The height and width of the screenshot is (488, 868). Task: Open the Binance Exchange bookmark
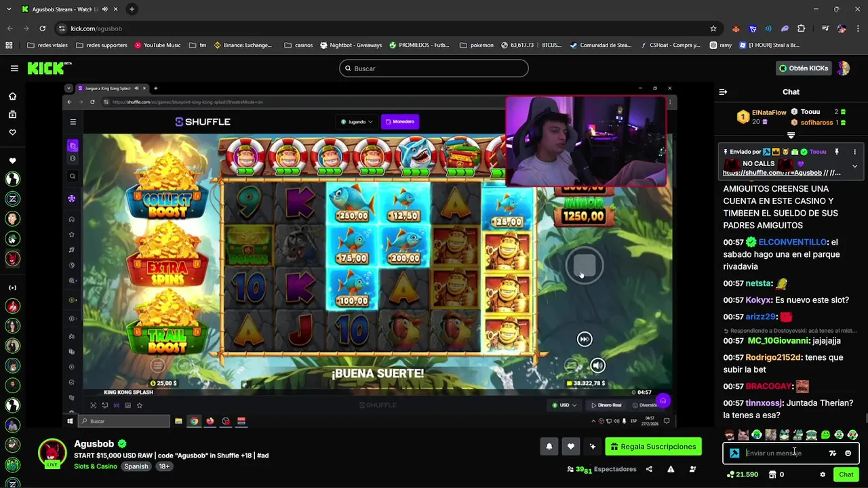pos(243,45)
